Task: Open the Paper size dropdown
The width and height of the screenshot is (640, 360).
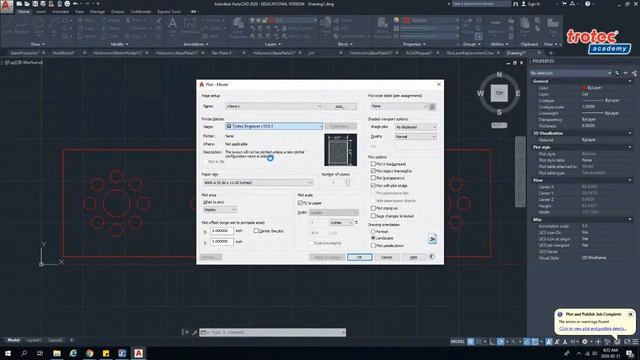Action: pyautogui.click(x=258, y=182)
